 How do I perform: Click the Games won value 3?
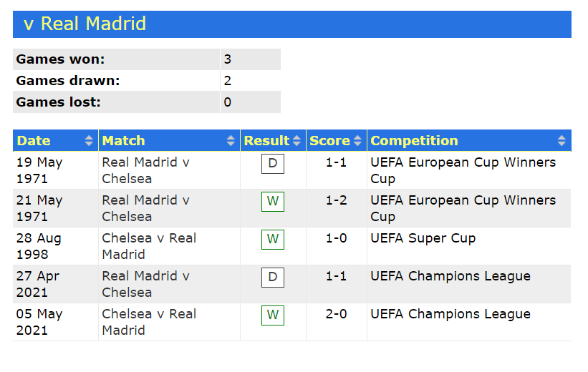coord(228,59)
